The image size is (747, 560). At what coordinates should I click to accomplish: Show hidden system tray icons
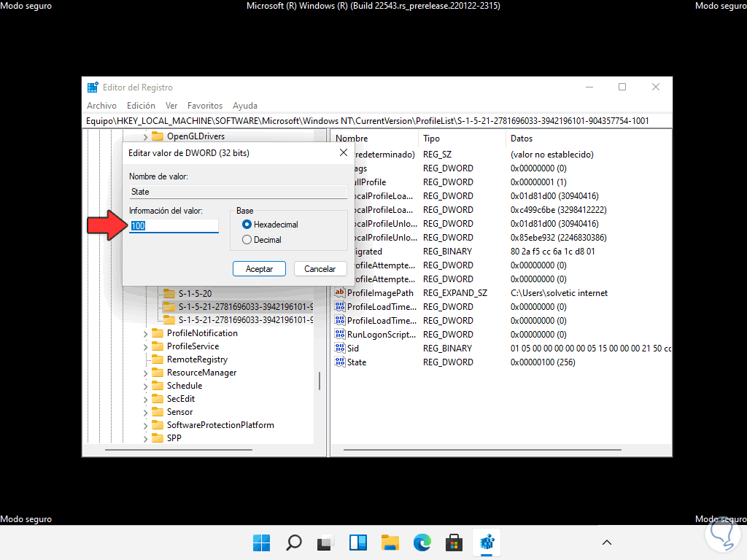[x=607, y=542]
